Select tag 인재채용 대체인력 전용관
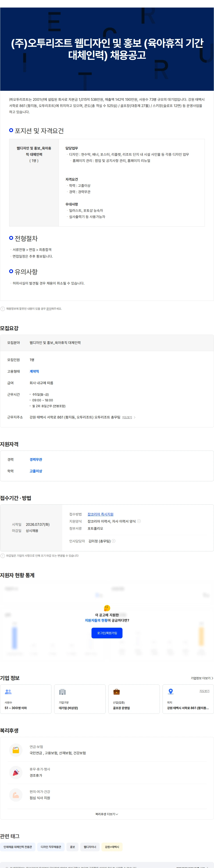 [x=18, y=847]
